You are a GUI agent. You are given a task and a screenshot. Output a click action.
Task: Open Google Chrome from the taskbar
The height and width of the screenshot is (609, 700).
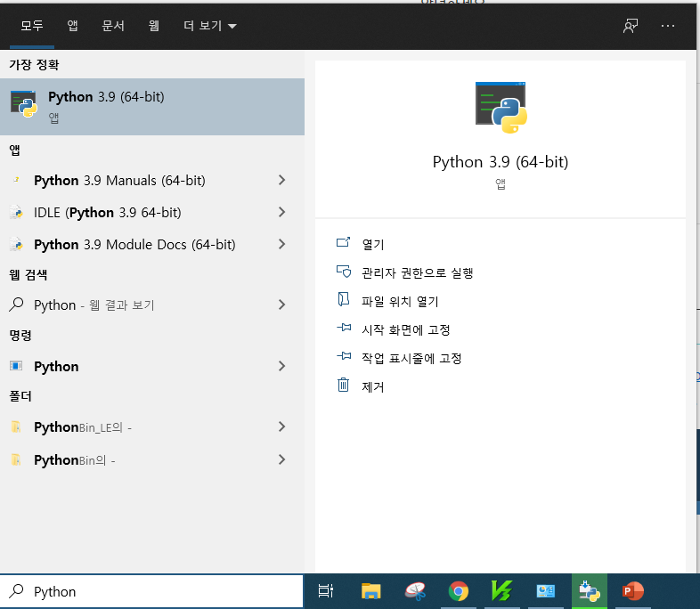click(459, 591)
